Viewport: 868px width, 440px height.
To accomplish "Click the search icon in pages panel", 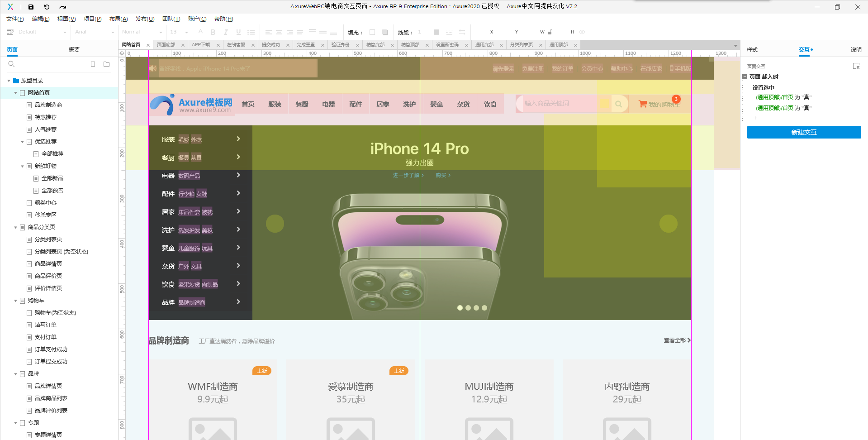I will click(12, 64).
